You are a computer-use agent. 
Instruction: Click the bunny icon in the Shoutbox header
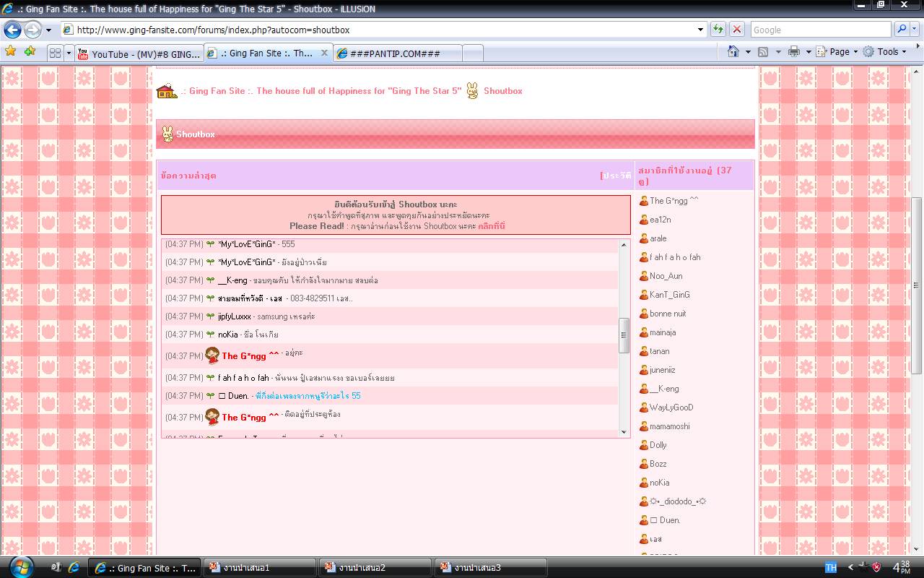pos(167,134)
